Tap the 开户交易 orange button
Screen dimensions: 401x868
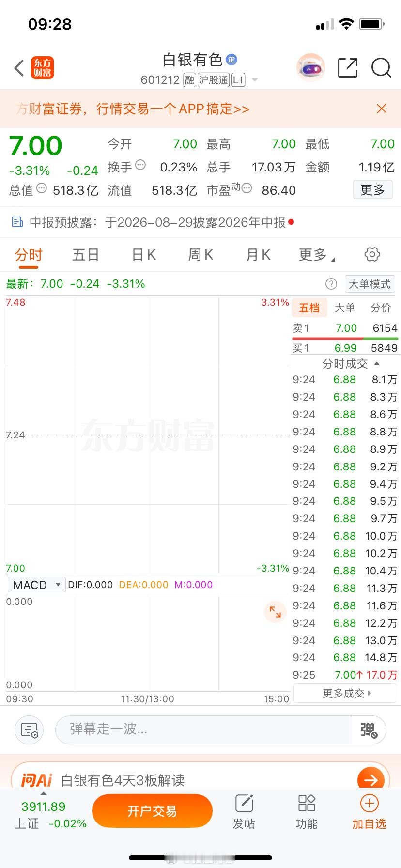tap(152, 811)
